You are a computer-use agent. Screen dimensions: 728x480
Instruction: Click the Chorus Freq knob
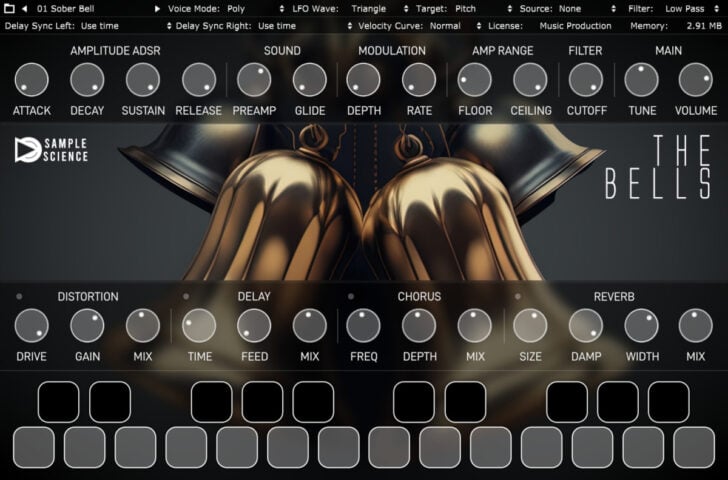[364, 325]
